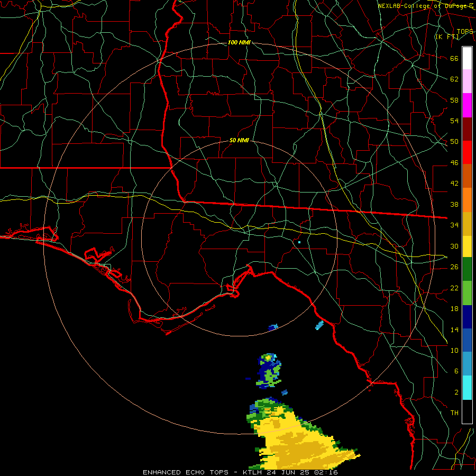Select the medium blue legend swatch

[x=467, y=340]
